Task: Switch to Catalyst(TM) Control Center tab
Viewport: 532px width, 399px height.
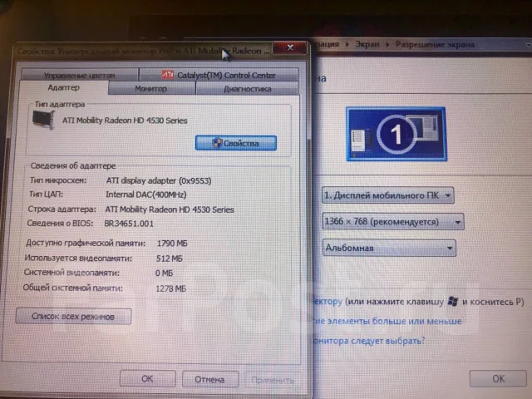Action: [x=219, y=75]
